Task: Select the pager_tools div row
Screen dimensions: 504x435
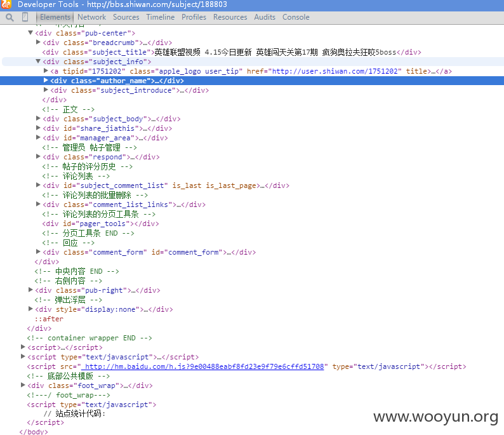Action: (100, 224)
